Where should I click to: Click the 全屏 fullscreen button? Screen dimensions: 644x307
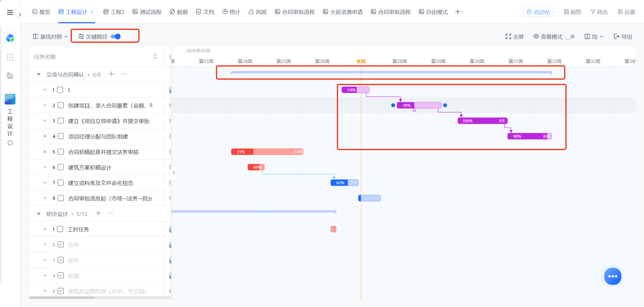(x=515, y=37)
